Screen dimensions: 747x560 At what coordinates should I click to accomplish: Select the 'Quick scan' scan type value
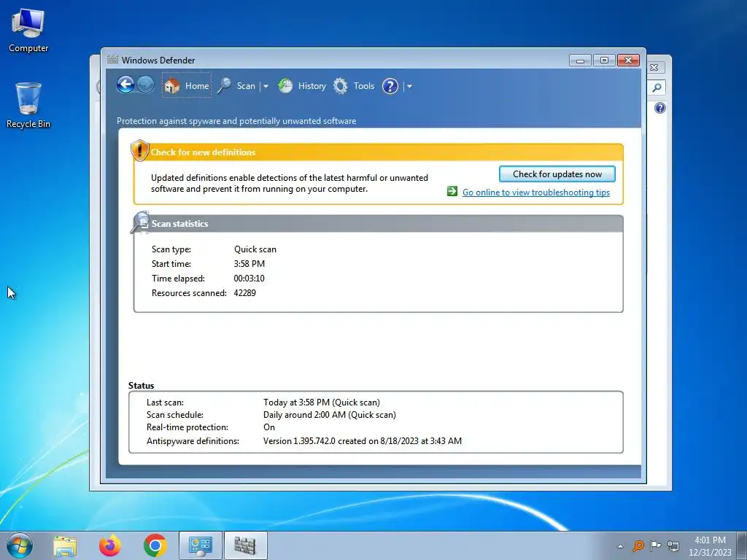click(x=255, y=249)
